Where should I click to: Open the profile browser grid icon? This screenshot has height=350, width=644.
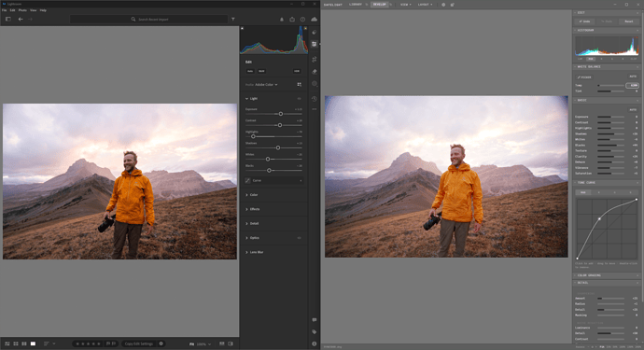pos(299,85)
